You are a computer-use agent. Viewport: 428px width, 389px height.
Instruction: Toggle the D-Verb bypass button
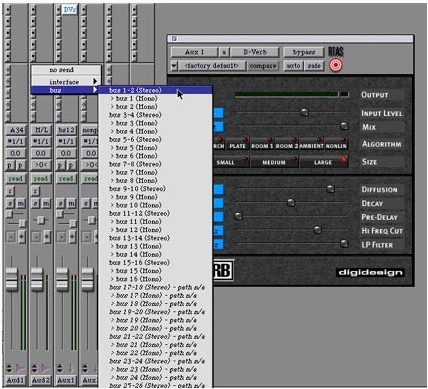(303, 52)
